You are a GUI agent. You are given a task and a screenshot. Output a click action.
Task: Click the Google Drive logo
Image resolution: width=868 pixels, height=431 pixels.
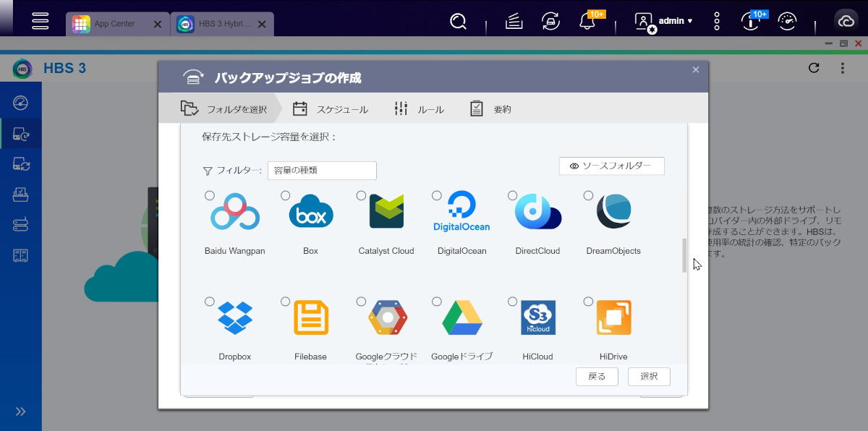[462, 317]
